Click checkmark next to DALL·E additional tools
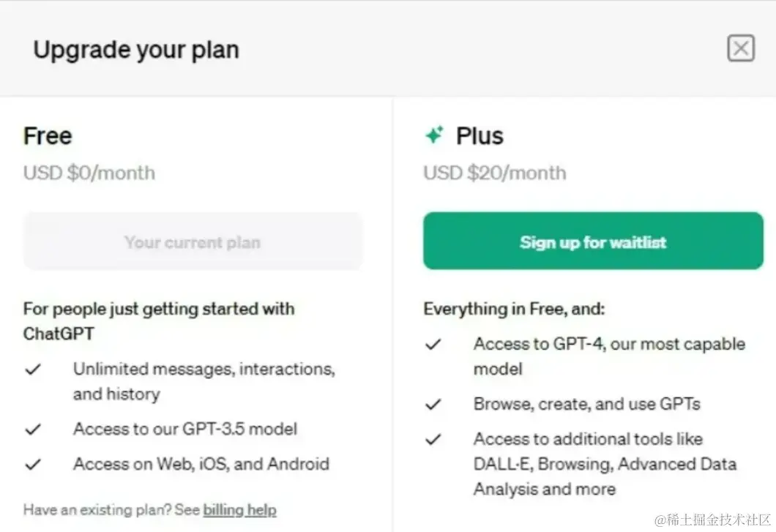Image resolution: width=776 pixels, height=532 pixels. pyautogui.click(x=433, y=439)
